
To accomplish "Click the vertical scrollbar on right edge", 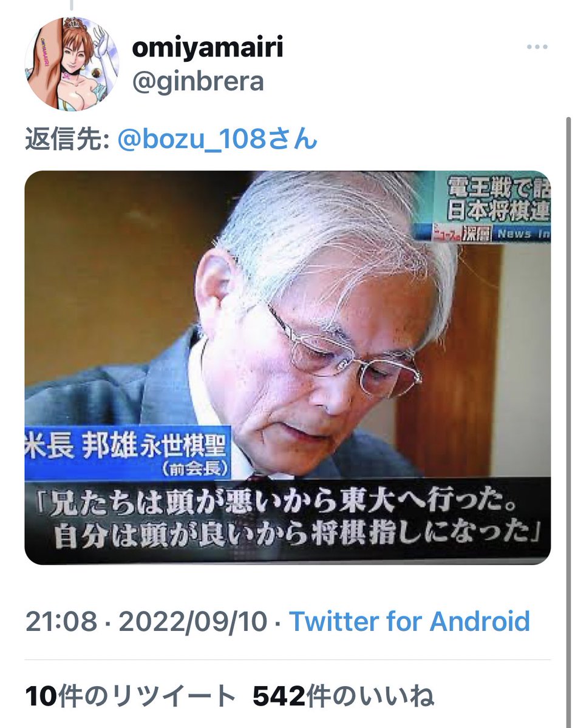I will click(x=569, y=364).
